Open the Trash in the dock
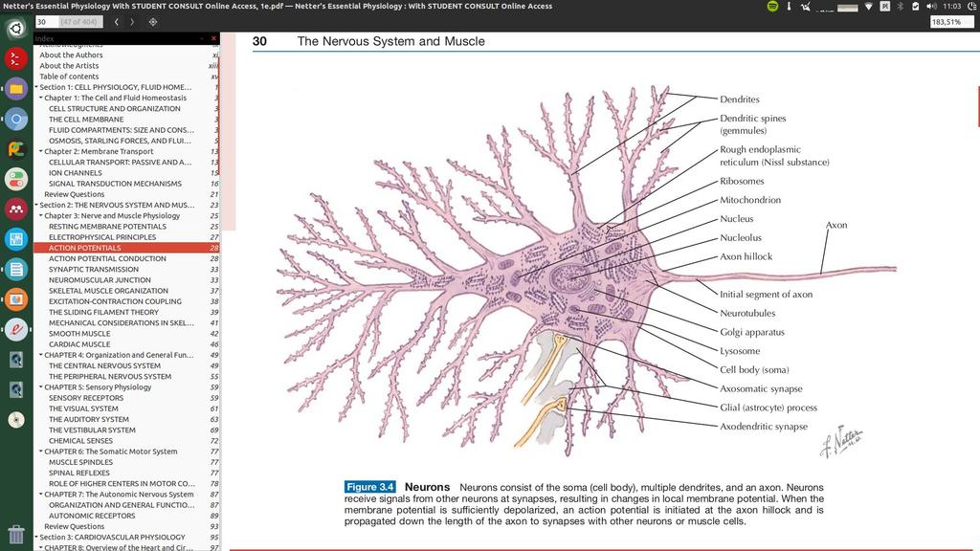This screenshot has height=551, width=980. (16, 534)
